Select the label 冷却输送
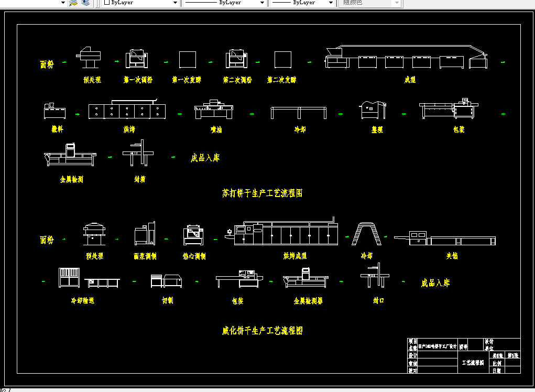This screenshot has width=535, height=392. click(x=83, y=301)
